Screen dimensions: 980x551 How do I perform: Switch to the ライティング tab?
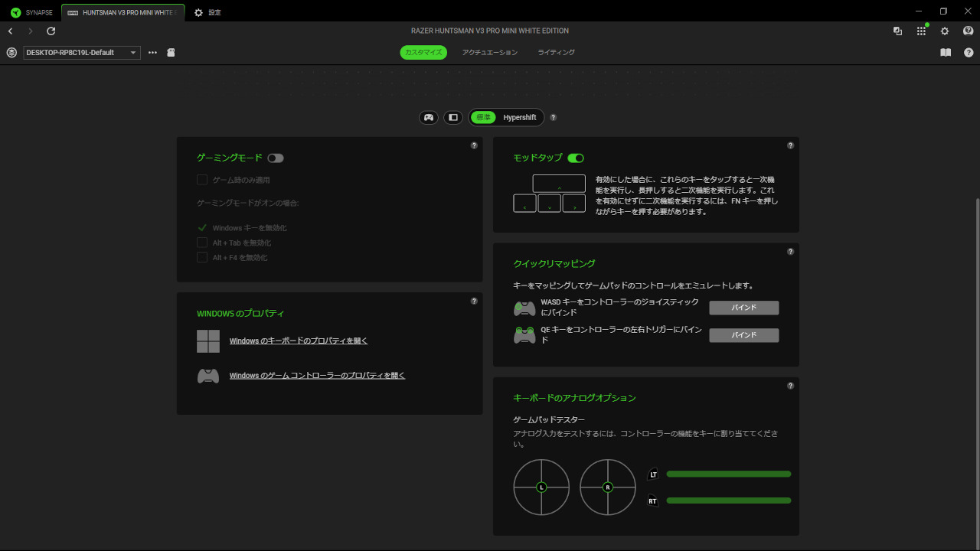tap(556, 53)
